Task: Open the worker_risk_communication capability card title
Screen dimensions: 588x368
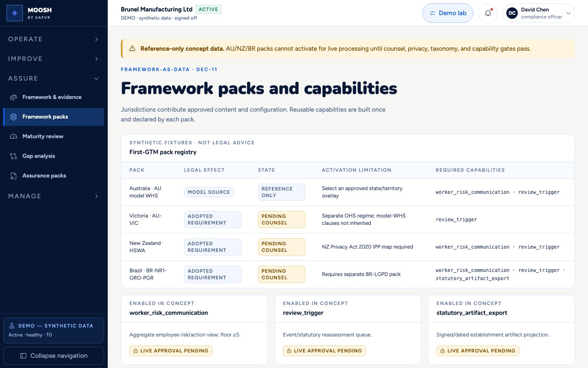Action: [x=169, y=313]
